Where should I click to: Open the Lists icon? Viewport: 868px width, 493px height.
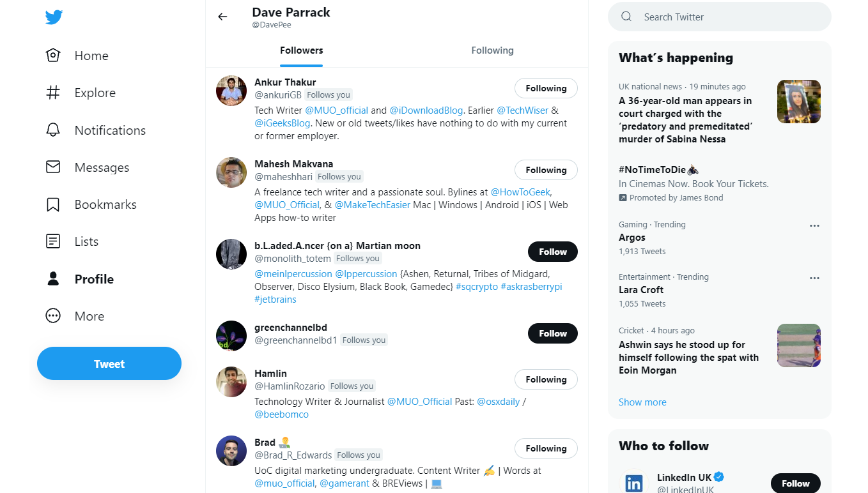[x=53, y=241]
